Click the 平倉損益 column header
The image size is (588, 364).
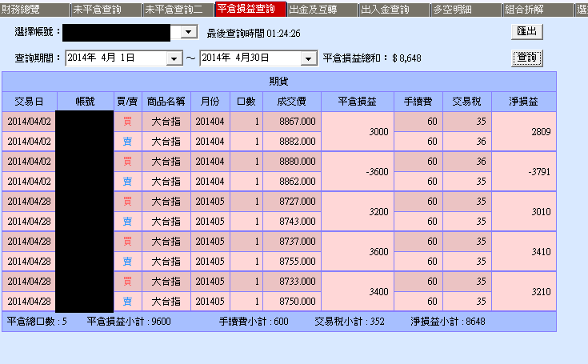(x=358, y=102)
